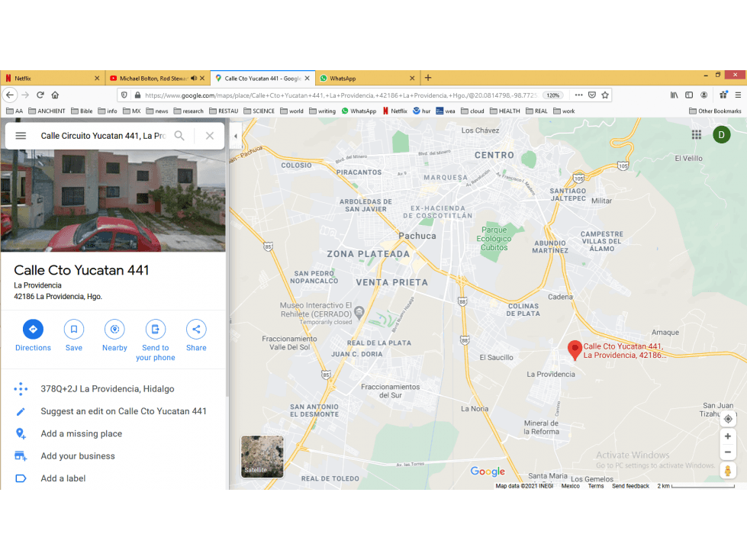The image size is (747, 560).
Task: Send this location to your phone
Action: click(156, 329)
